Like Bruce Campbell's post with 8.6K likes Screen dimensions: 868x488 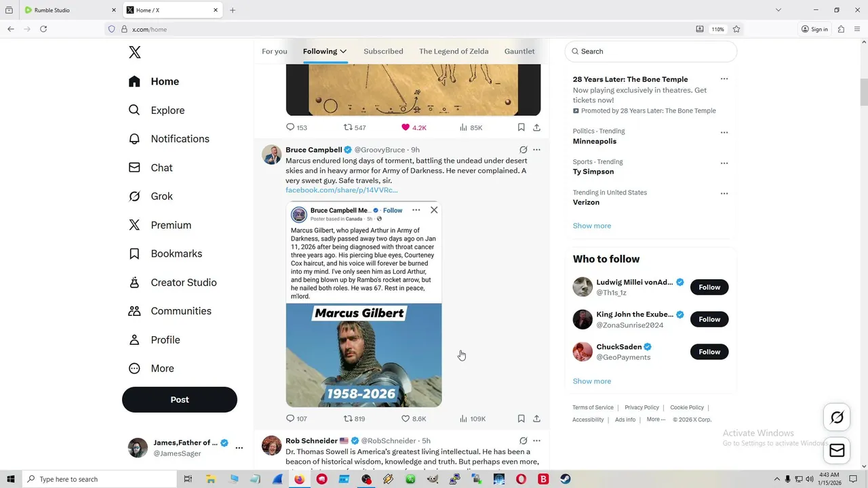coord(413,419)
